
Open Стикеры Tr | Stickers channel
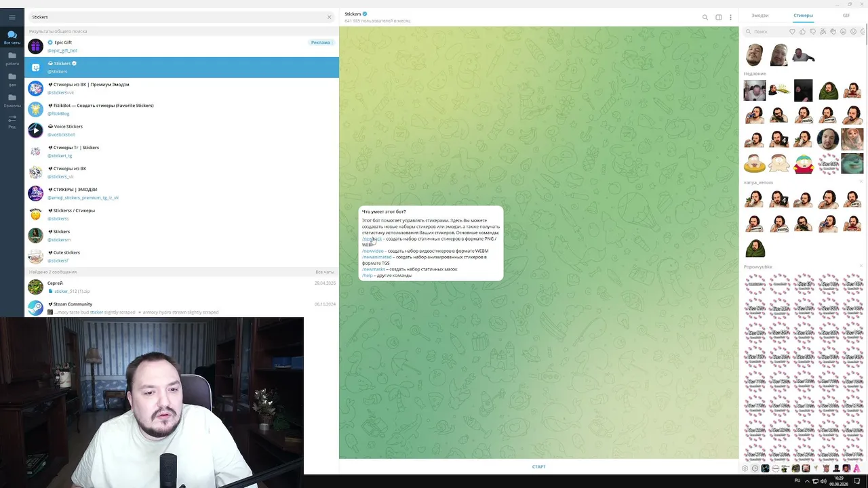(182, 151)
